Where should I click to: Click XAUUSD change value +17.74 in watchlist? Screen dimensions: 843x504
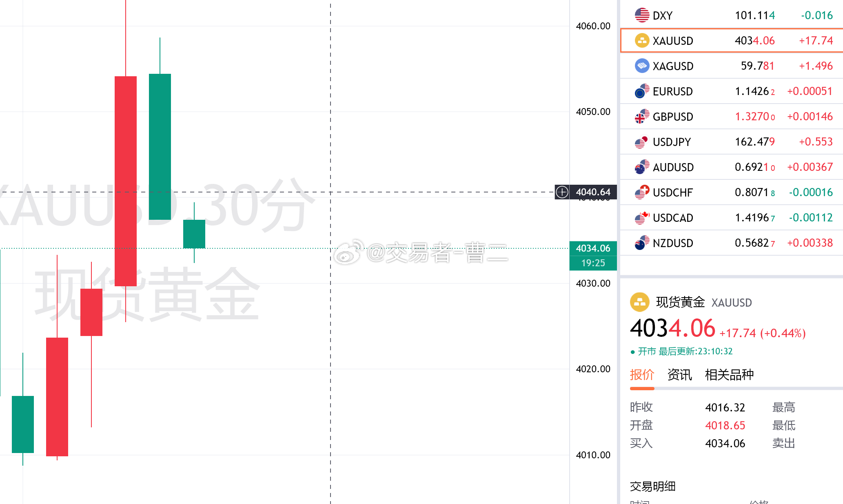pyautogui.click(x=816, y=41)
